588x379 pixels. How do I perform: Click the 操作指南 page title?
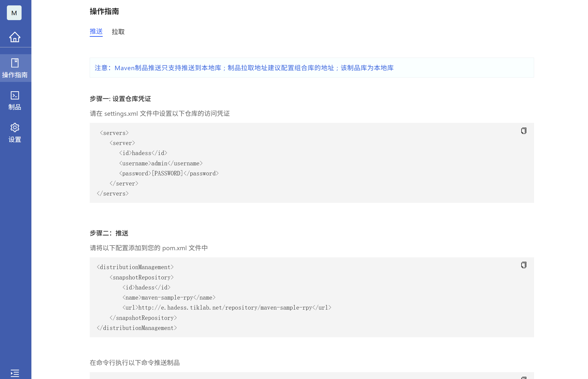coord(104,11)
